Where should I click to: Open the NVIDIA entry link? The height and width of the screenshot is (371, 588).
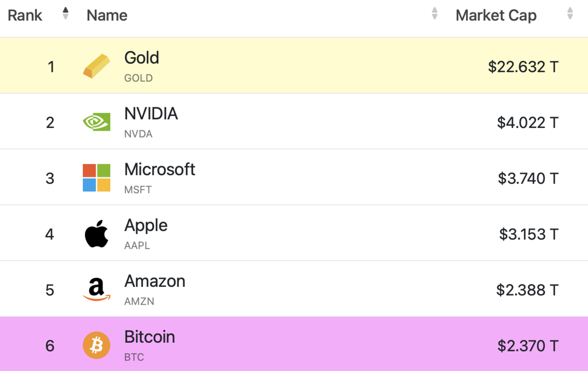151,114
